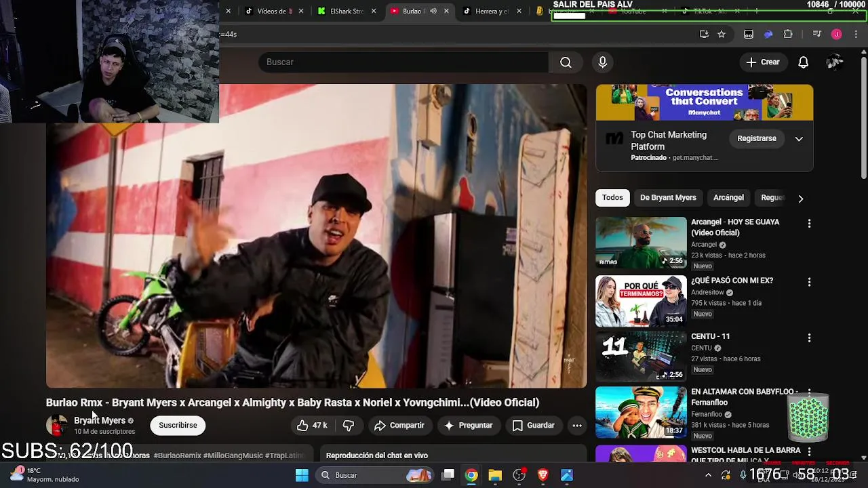
Task: Open the Fernanfloo channel link
Action: [707, 415]
